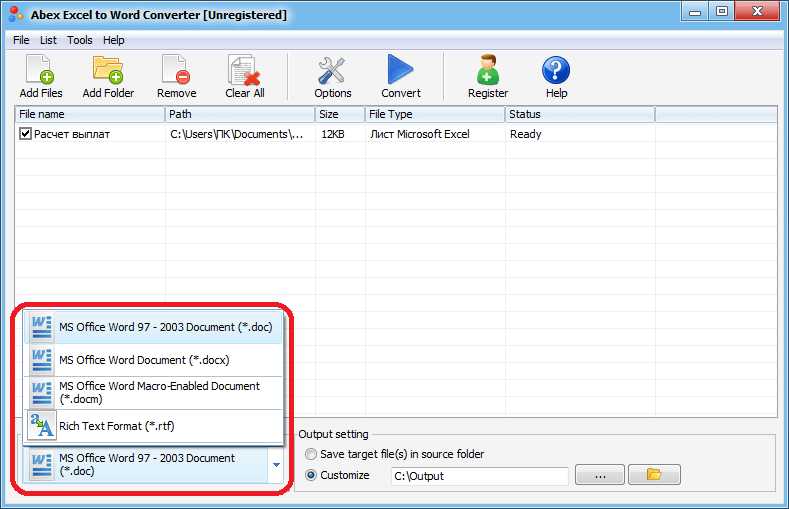
Task: Open the Options wrench icon
Action: point(332,76)
